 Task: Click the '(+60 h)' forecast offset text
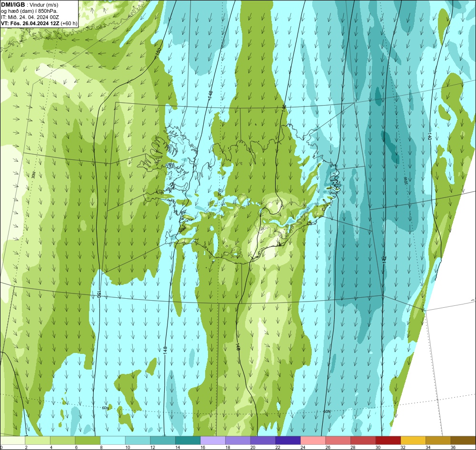tap(69, 23)
